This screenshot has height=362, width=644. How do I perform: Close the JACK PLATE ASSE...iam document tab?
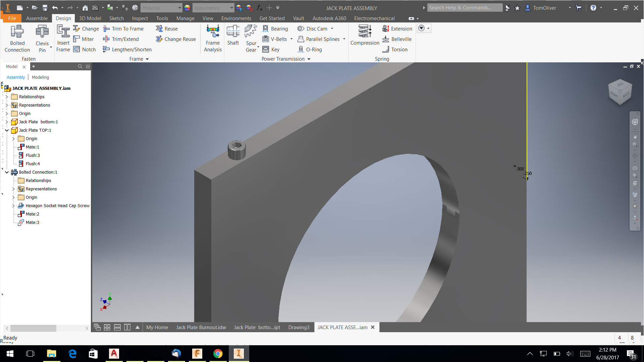373,327
